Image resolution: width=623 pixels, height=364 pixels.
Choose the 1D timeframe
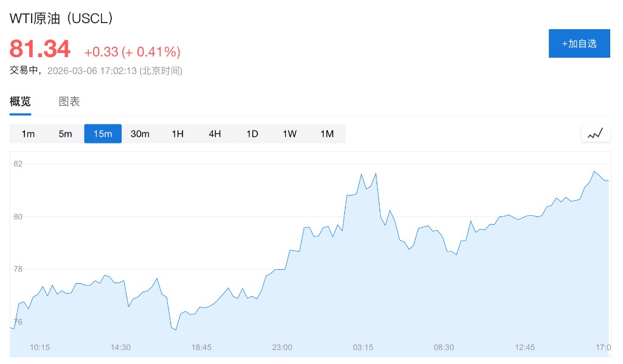(x=252, y=134)
